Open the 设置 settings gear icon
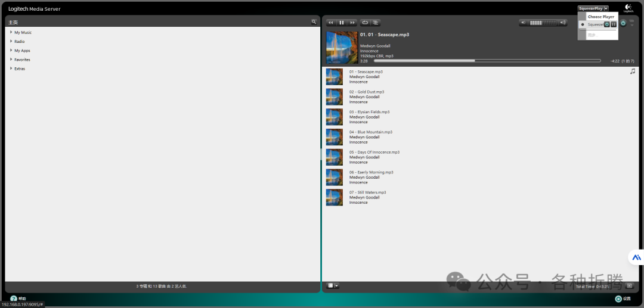 618,299
